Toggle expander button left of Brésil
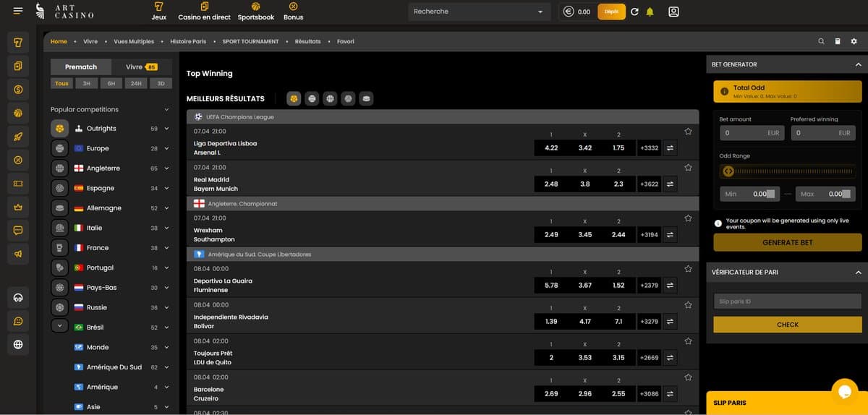The height and width of the screenshot is (415, 868). coord(59,327)
